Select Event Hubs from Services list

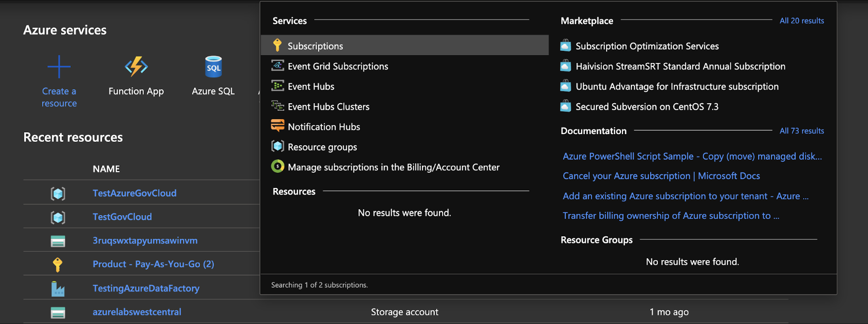[x=311, y=87]
